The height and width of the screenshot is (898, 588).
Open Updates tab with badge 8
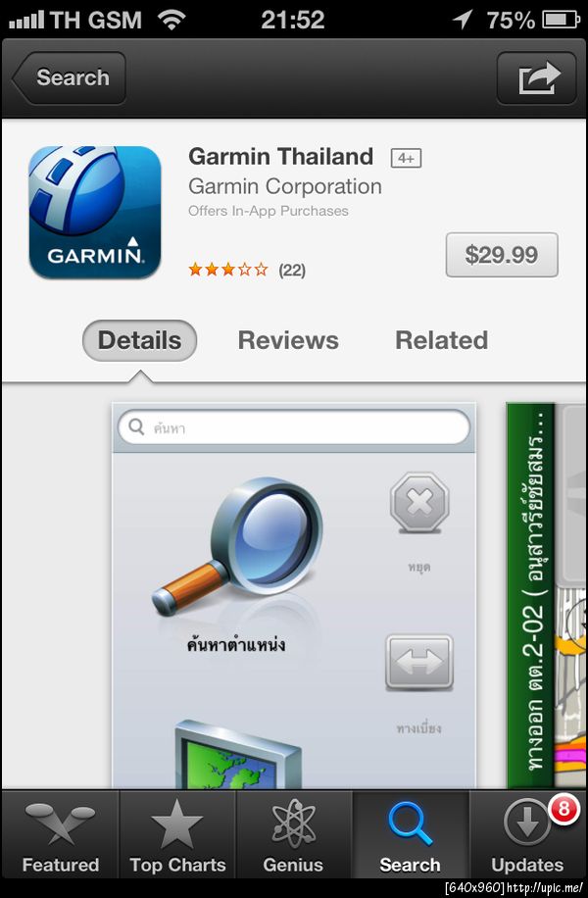(527, 834)
